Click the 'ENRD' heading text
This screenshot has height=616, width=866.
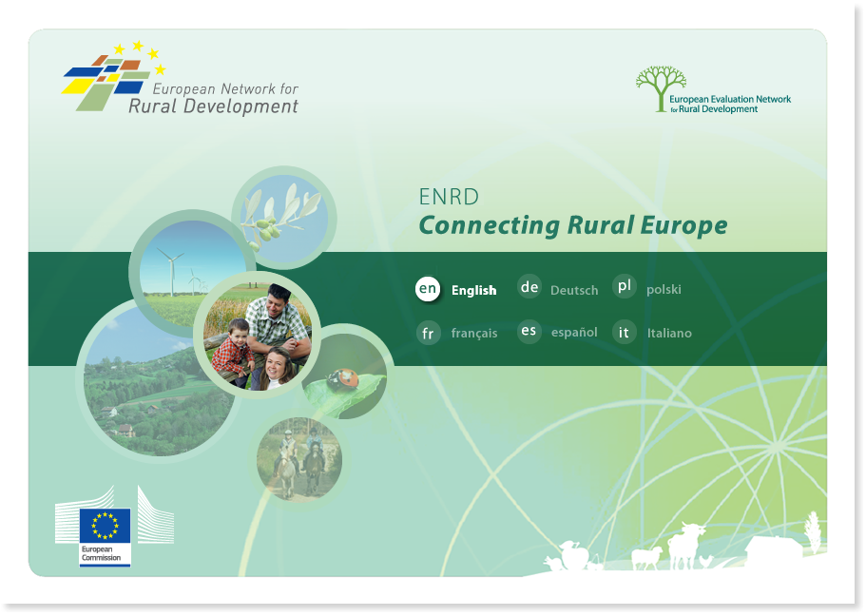pos(449,197)
